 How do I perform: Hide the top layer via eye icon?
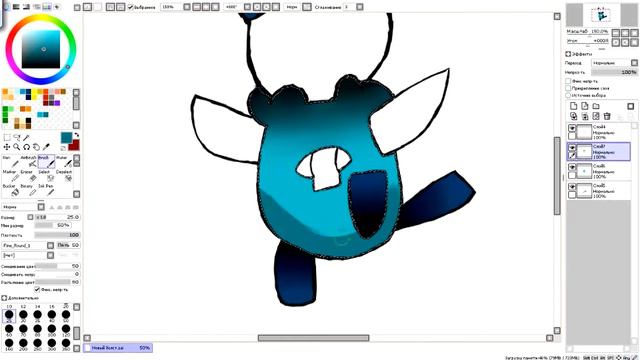point(572,128)
